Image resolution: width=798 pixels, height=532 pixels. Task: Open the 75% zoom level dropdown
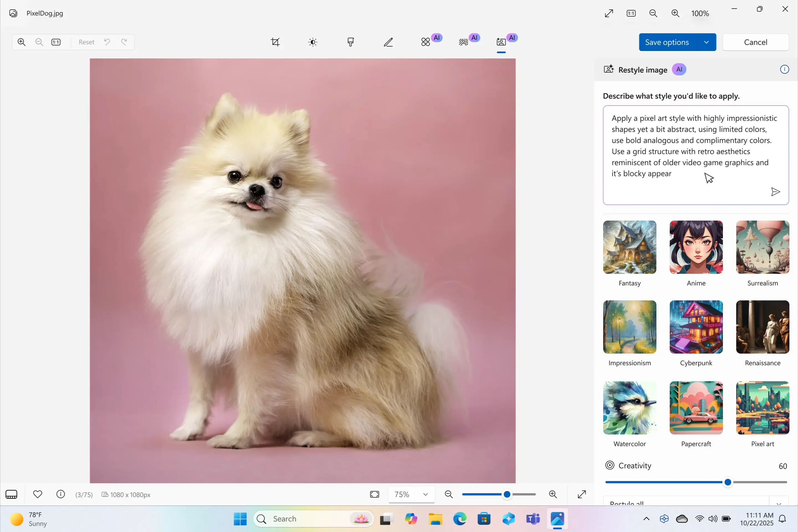click(x=411, y=494)
